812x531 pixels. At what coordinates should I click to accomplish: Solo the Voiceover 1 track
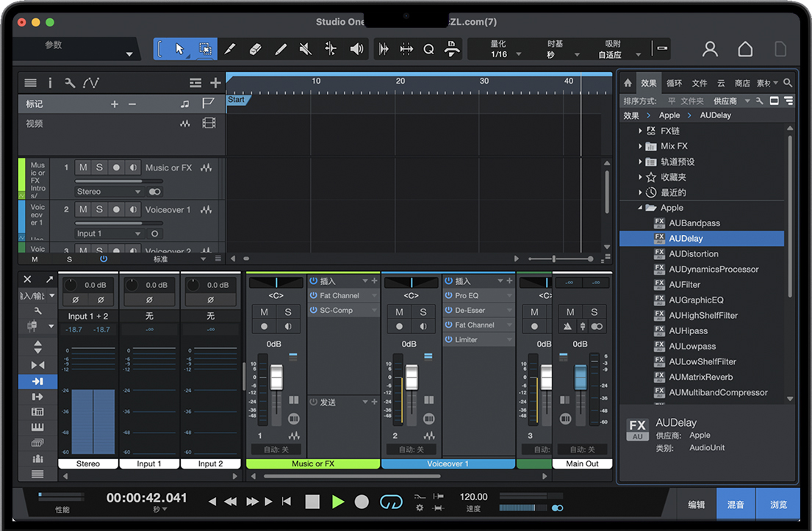click(99, 209)
